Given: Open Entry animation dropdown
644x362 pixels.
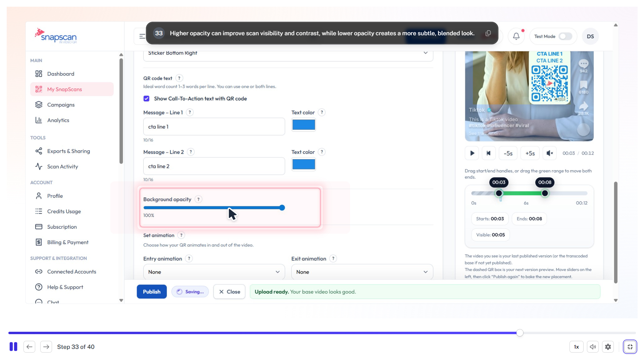Looking at the screenshot, I should tap(214, 272).
